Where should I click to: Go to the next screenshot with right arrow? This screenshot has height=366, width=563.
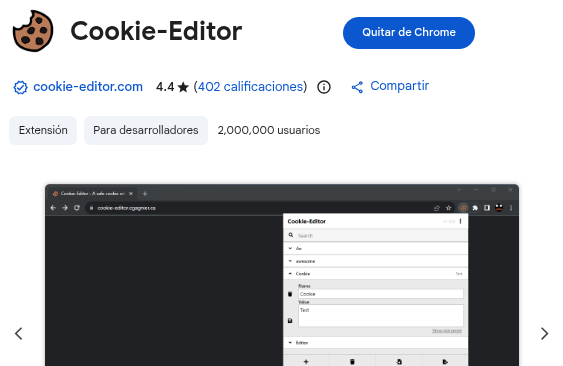pos(544,334)
